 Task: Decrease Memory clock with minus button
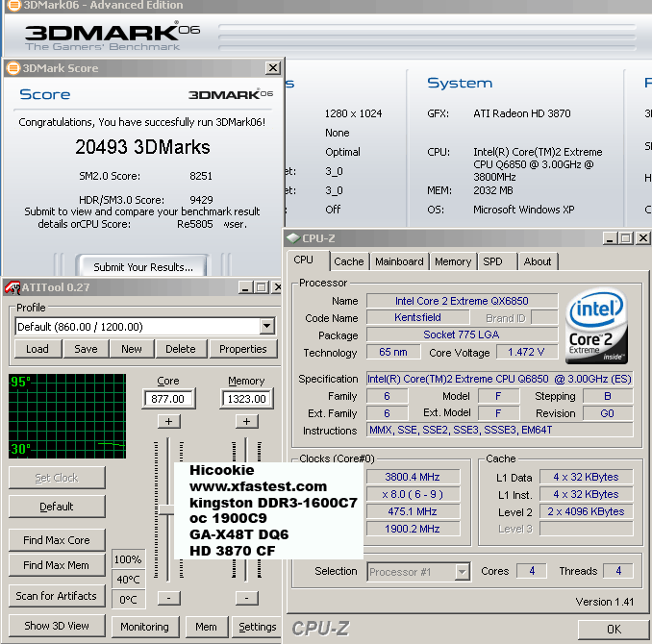(x=246, y=598)
